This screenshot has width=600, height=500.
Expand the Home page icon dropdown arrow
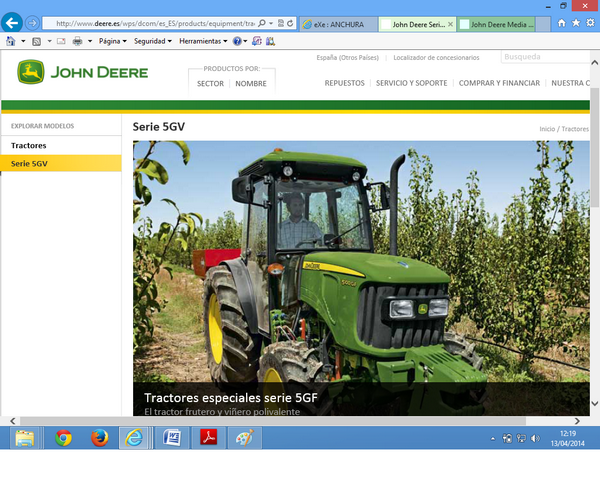point(23,41)
